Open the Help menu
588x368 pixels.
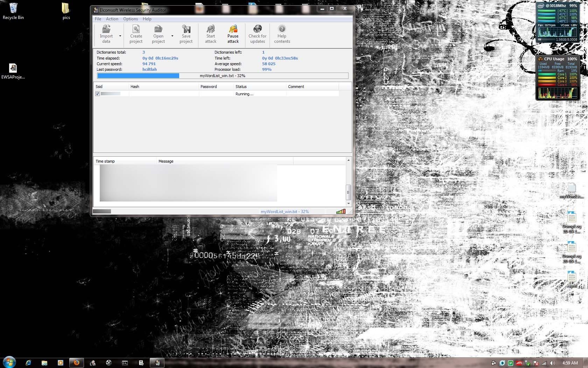pyautogui.click(x=147, y=19)
